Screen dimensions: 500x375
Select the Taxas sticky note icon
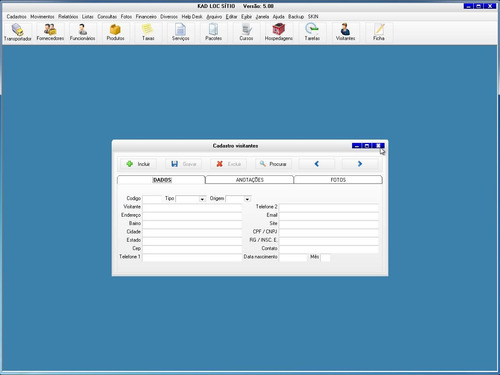148,32
